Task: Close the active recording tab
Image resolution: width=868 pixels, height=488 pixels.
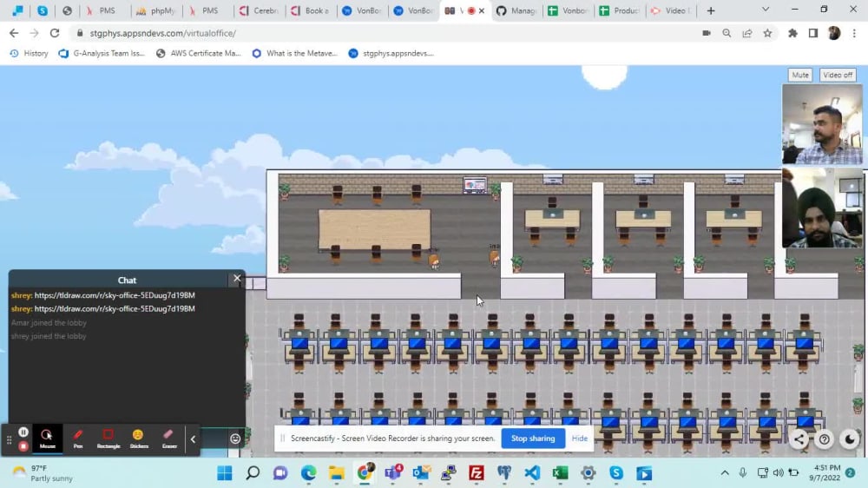Action: (x=482, y=10)
